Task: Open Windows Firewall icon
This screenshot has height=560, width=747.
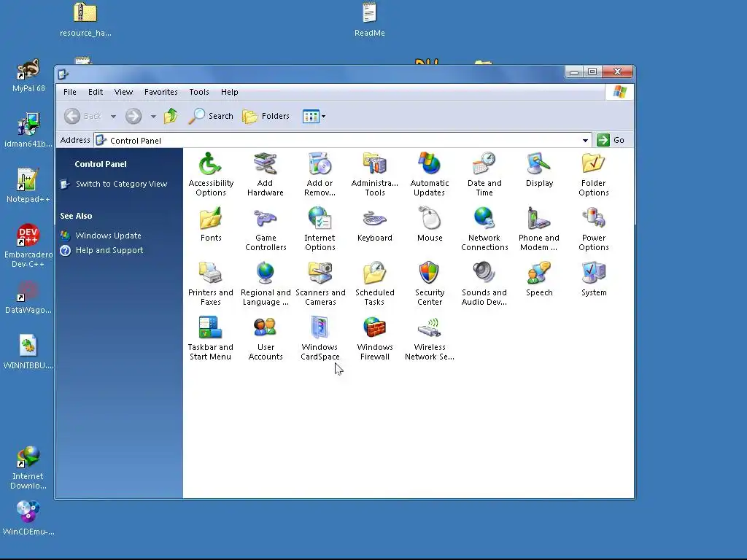Action: [375, 338]
